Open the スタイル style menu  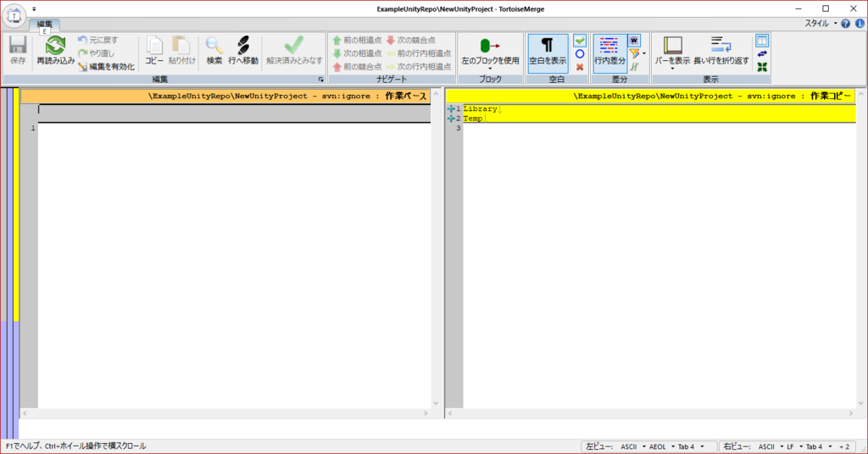point(821,23)
